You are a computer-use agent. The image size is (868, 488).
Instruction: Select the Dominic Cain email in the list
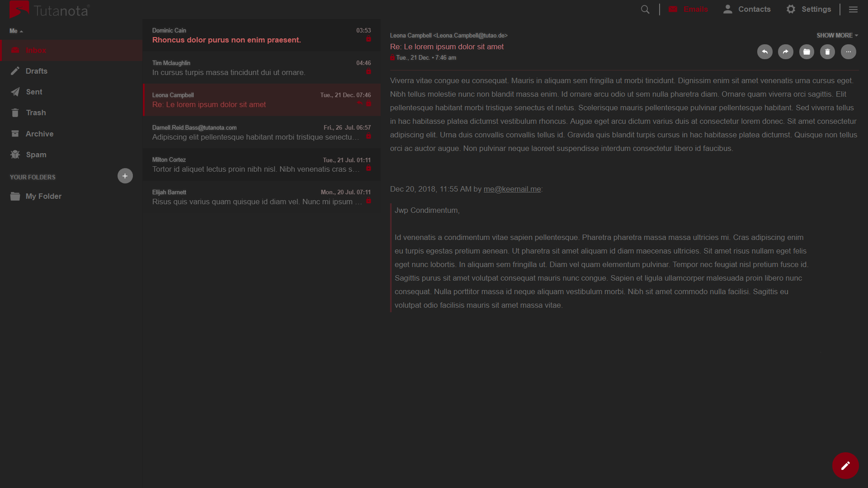[261, 35]
